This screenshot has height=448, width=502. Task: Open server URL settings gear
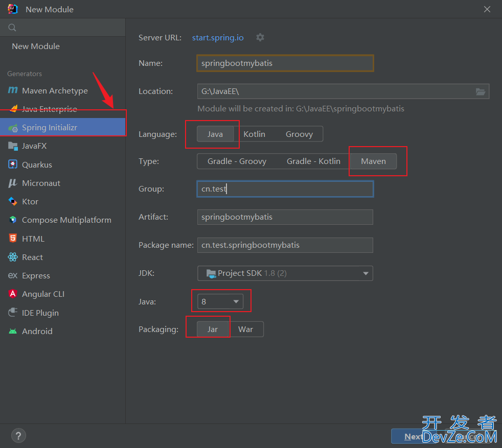[x=260, y=37]
